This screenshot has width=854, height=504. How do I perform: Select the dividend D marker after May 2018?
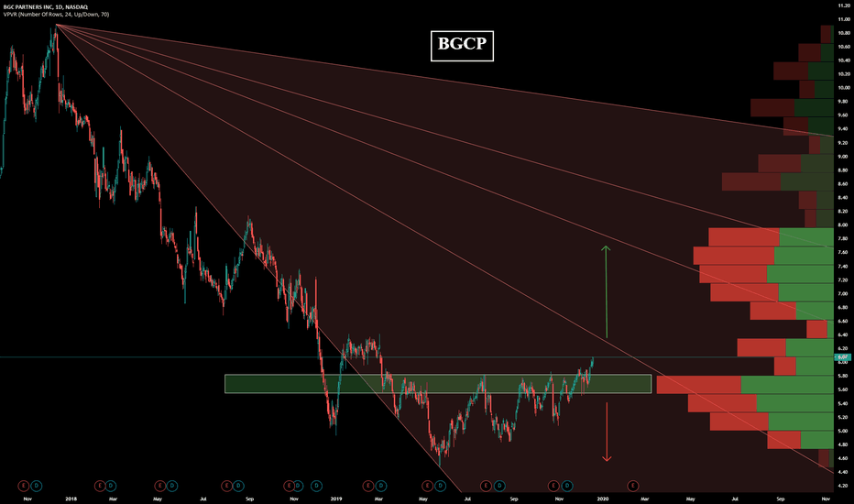coord(171,486)
